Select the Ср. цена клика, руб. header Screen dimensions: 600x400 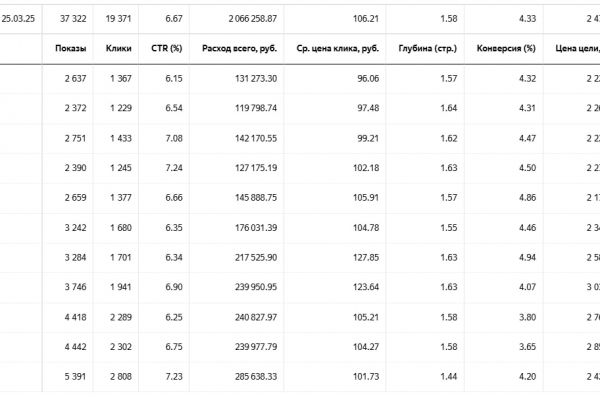tap(340, 47)
